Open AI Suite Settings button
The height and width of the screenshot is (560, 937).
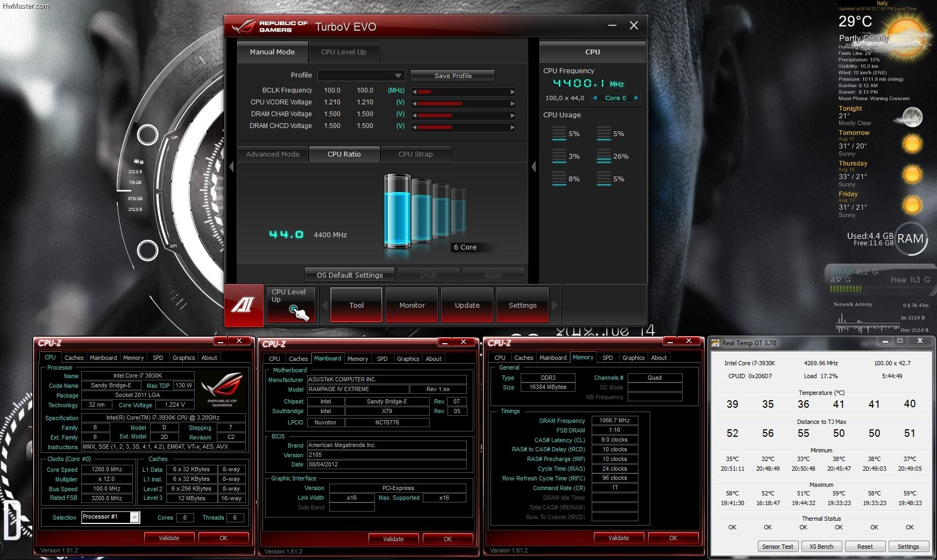click(522, 305)
